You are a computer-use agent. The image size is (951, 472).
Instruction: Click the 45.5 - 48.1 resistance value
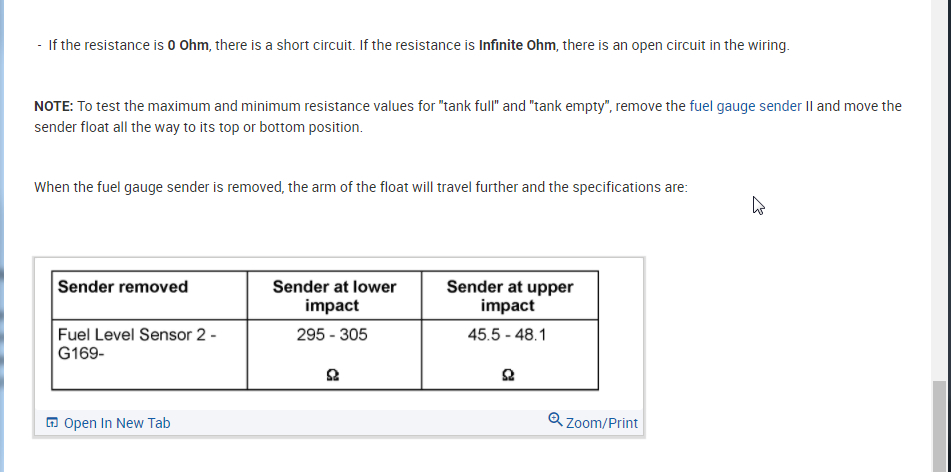click(x=507, y=335)
